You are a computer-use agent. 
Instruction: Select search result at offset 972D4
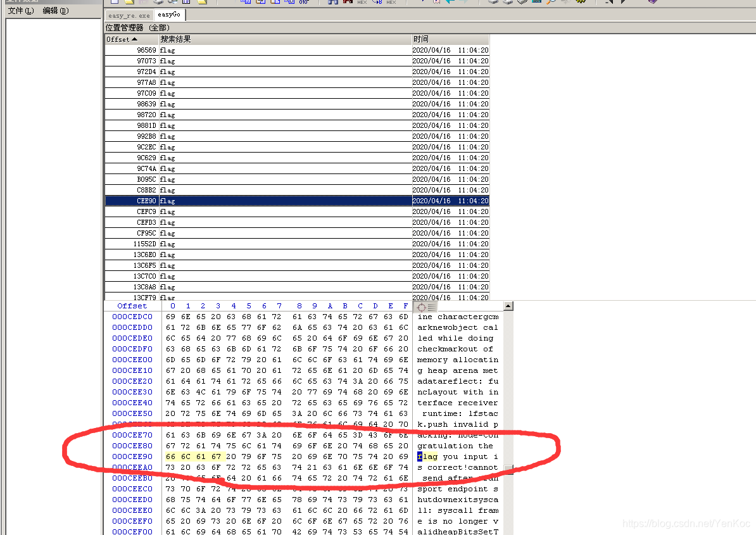pos(297,72)
